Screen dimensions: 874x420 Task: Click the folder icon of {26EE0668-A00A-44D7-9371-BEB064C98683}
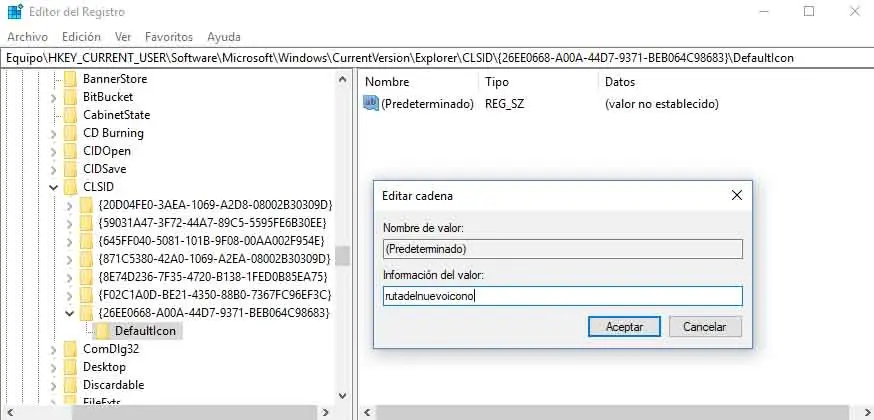(86, 313)
